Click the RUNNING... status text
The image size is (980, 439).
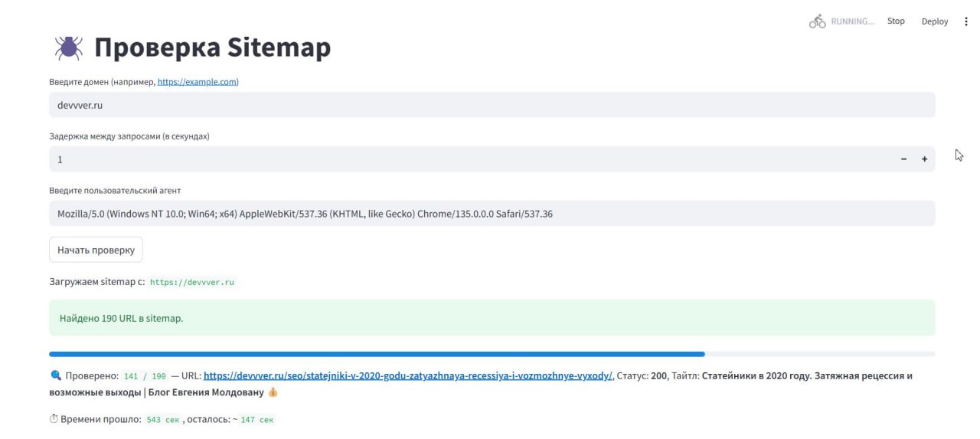pyautogui.click(x=852, y=21)
